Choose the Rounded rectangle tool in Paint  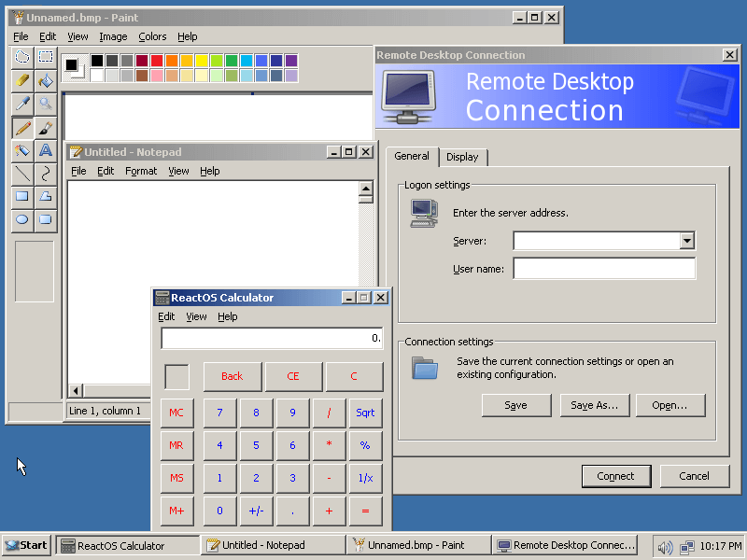(46, 220)
